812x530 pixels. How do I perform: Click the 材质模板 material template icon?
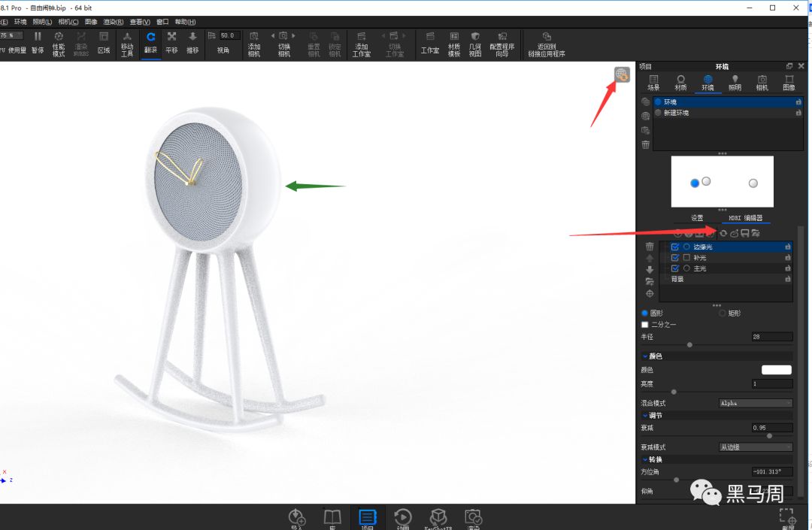click(454, 44)
